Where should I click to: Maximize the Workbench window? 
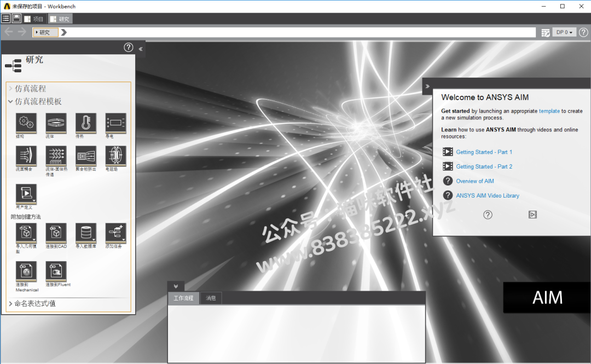pyautogui.click(x=563, y=7)
